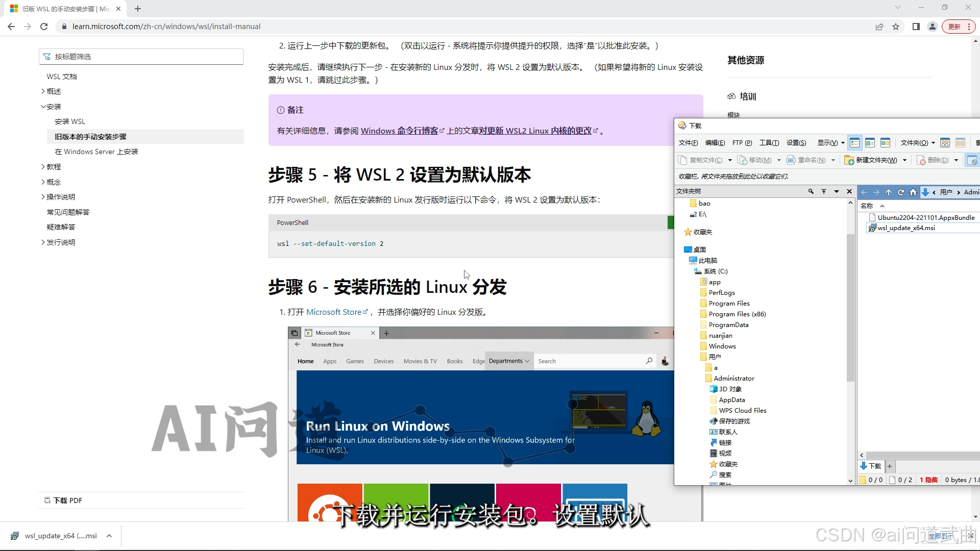Click the browser share icon in address bar

879,27
